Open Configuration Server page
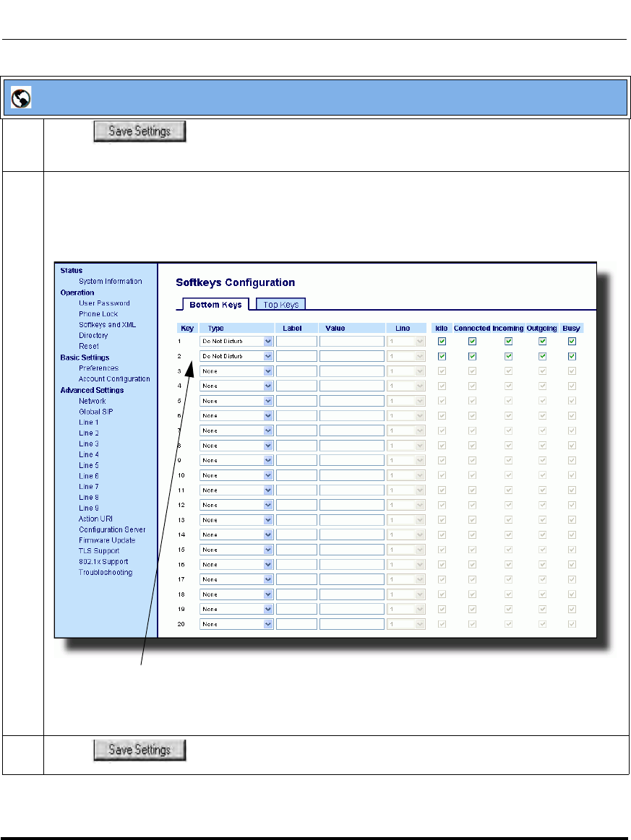 click(112, 529)
